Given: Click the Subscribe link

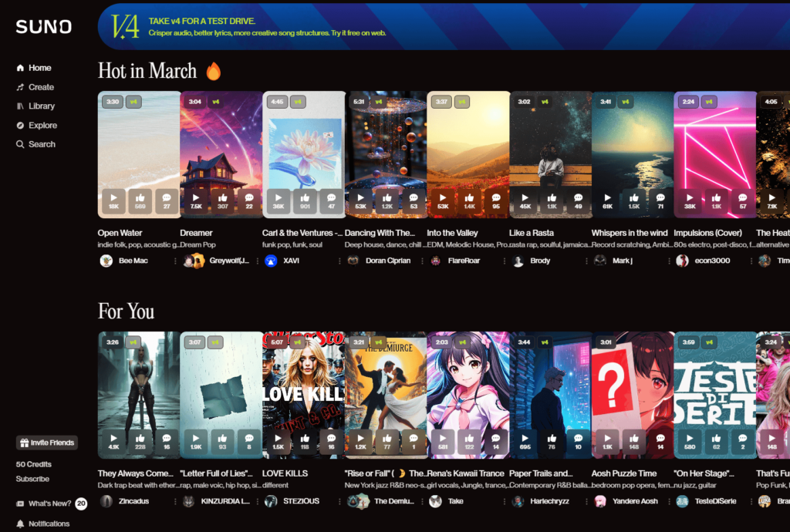Looking at the screenshot, I should (x=32, y=479).
